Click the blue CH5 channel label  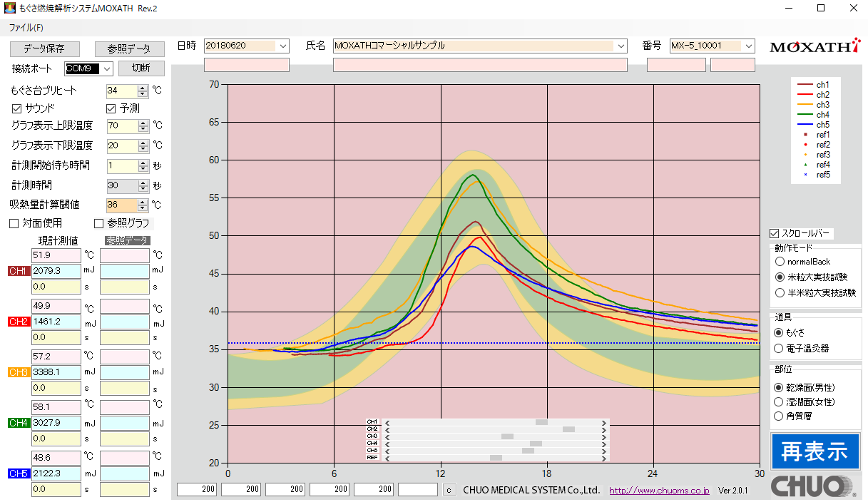(x=18, y=473)
